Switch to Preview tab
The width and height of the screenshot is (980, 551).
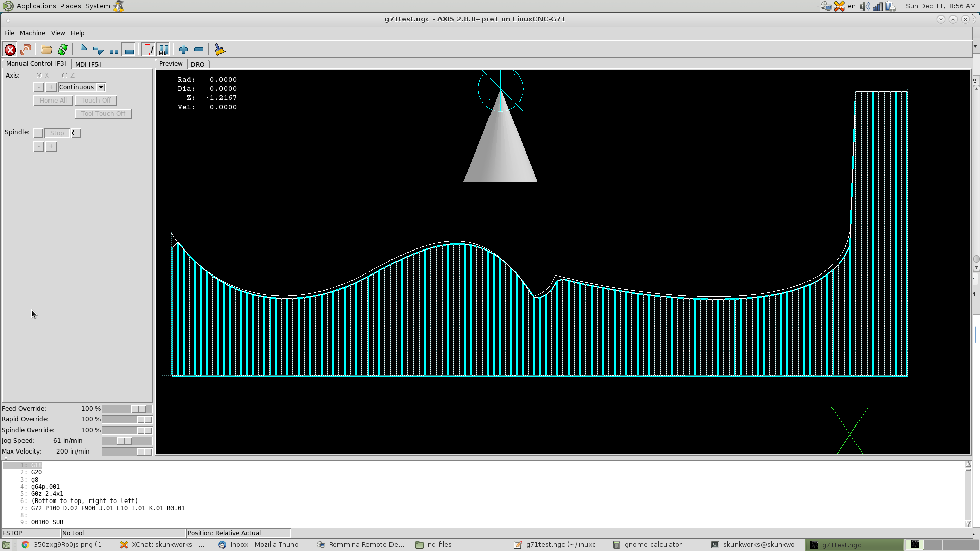tap(170, 64)
